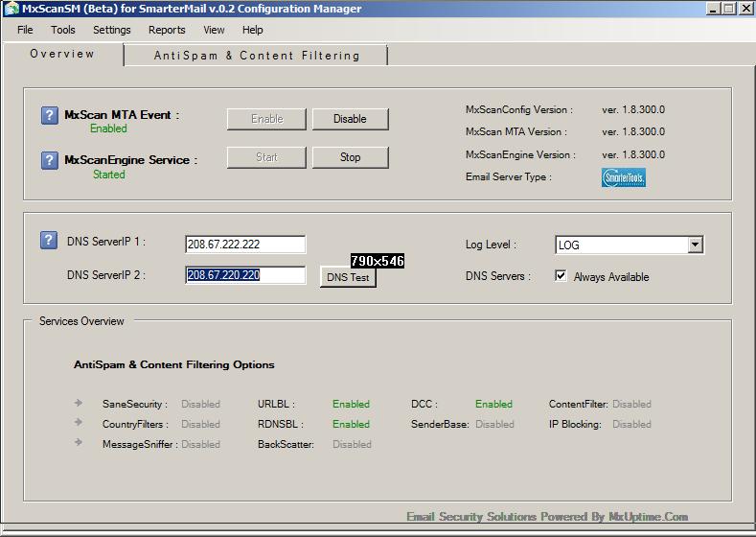Open the Help menu

pos(253,30)
